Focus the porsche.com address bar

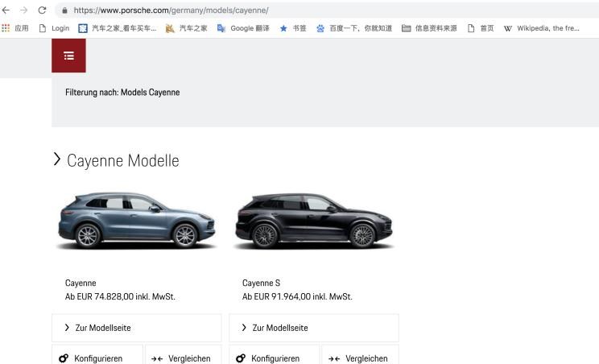click(327, 10)
